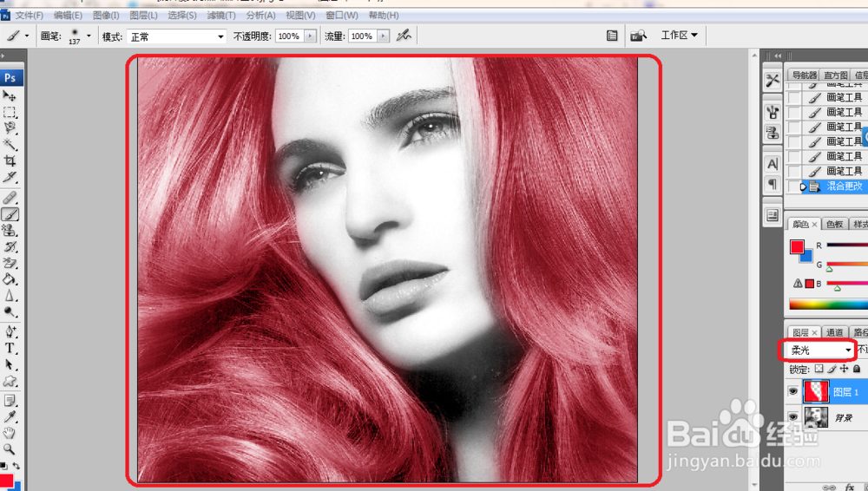Select the Zoom magnifier tool
868x491 pixels.
coord(10,449)
